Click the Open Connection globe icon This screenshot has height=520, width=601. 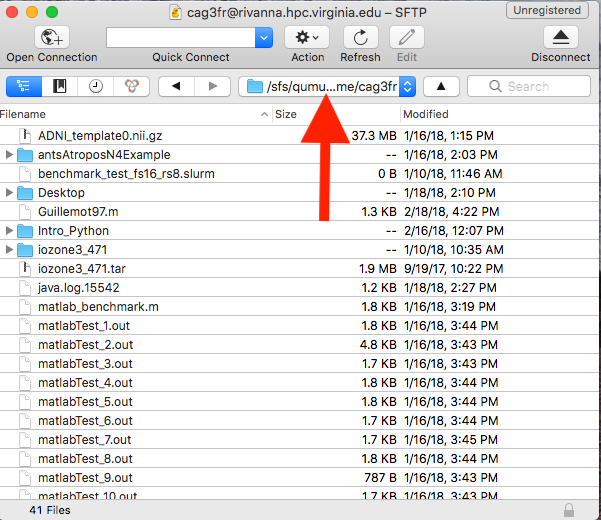pos(51,38)
